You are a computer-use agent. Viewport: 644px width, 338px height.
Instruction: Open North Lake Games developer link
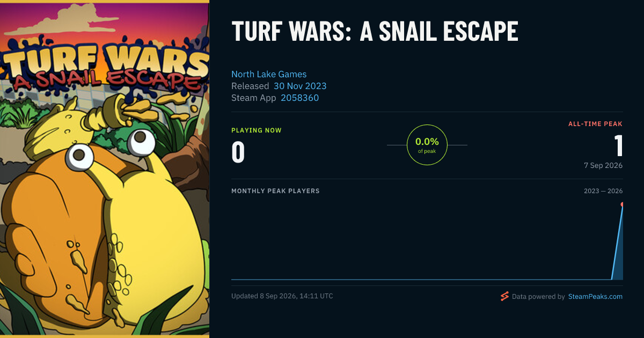pyautogui.click(x=269, y=74)
